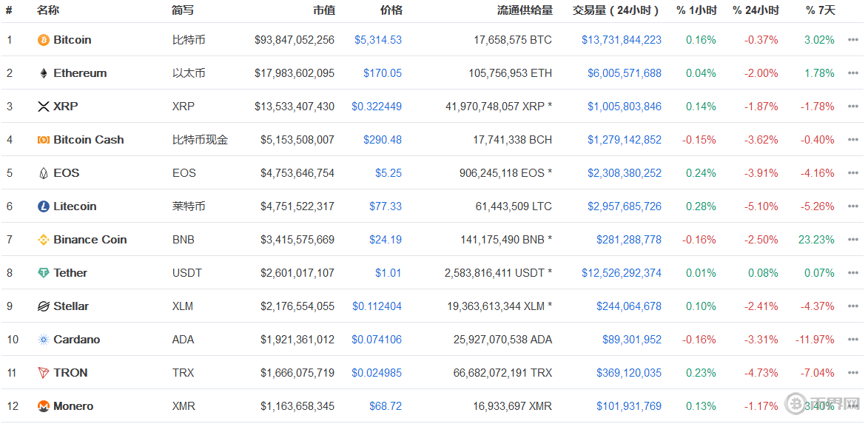Expand the three-dot menu in EOS row
Viewport: 868px width, 424px height.
point(853,173)
